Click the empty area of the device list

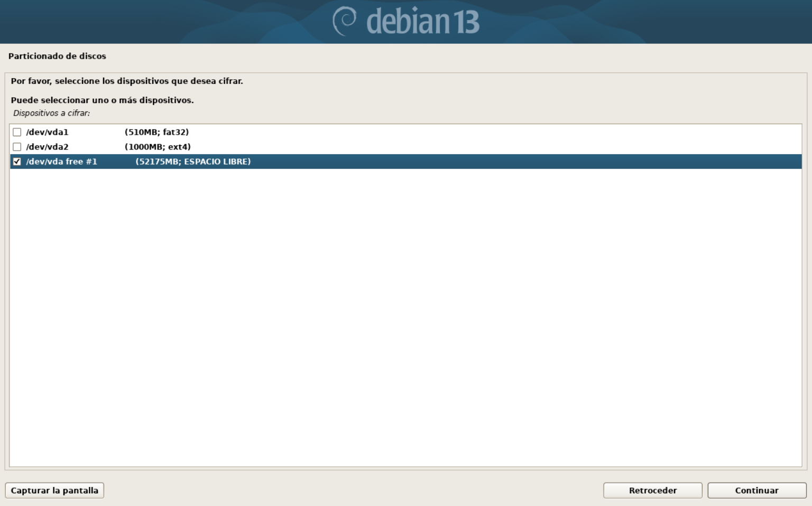[x=405, y=317]
